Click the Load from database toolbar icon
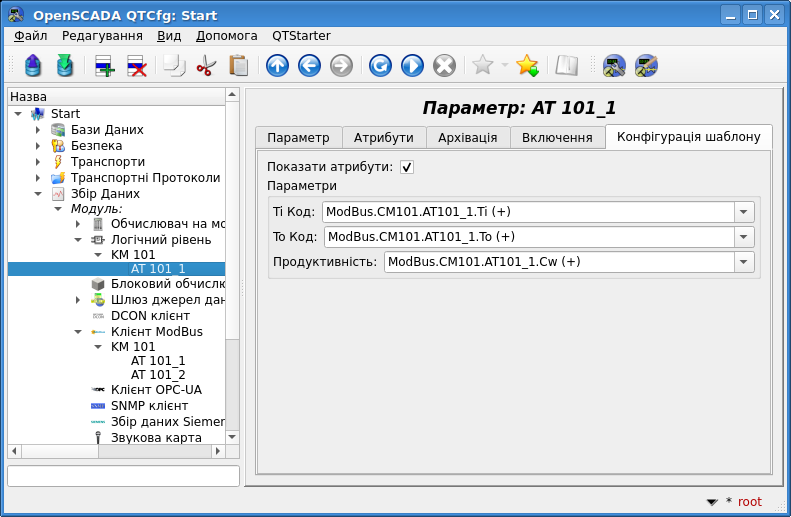Screen dimensions: 791x517 pos(33,66)
